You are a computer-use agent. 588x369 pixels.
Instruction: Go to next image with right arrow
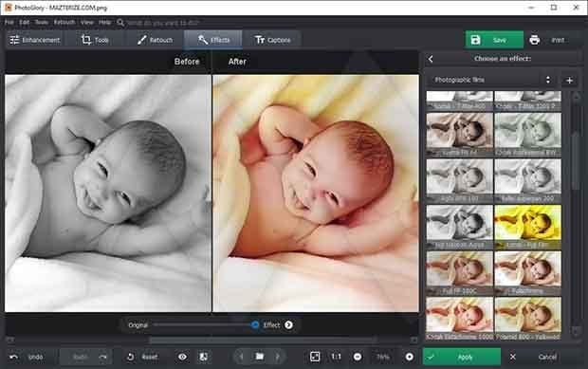[278, 357]
